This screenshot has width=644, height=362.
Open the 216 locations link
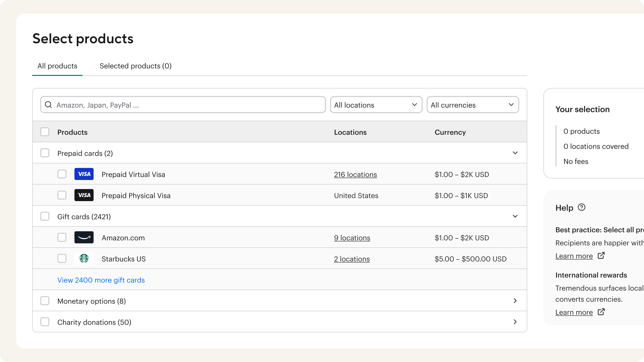355,174
